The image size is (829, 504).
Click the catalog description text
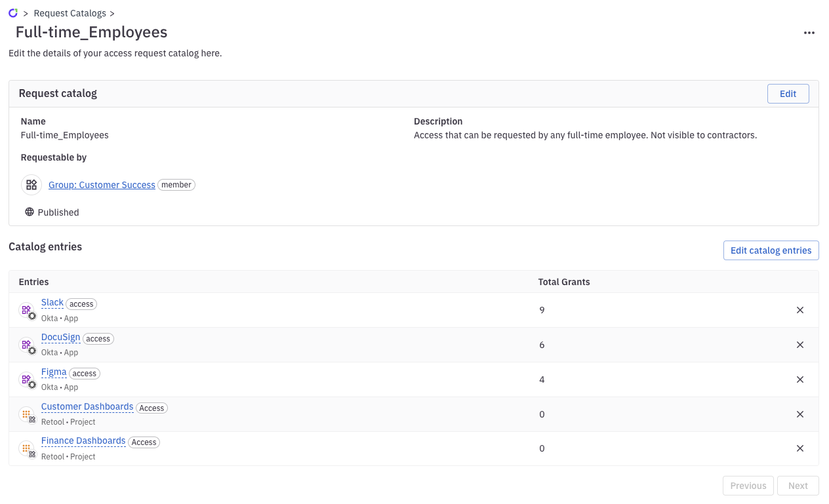(x=585, y=135)
